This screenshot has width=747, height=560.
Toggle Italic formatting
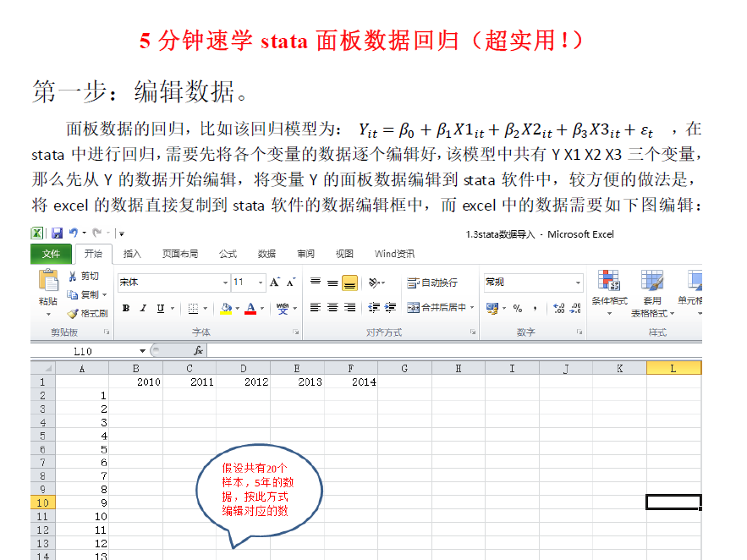tap(143, 308)
